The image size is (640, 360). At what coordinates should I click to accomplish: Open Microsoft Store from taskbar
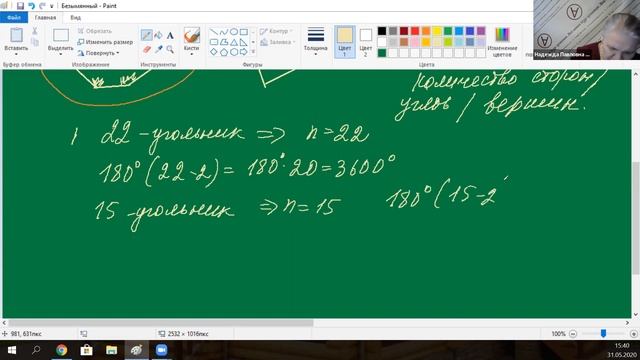tap(87, 350)
